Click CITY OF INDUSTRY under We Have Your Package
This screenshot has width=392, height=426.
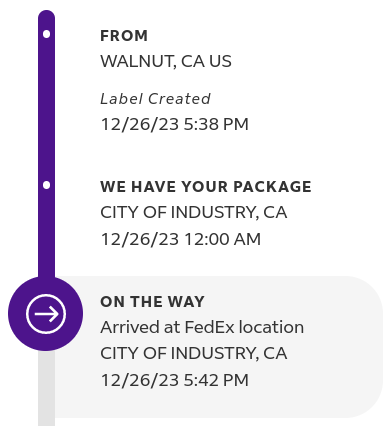193,212
